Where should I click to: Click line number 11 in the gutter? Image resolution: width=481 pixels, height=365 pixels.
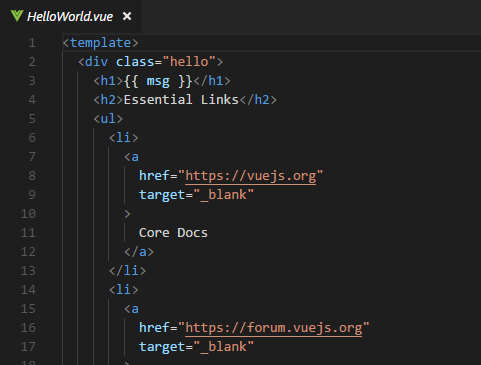click(28, 233)
